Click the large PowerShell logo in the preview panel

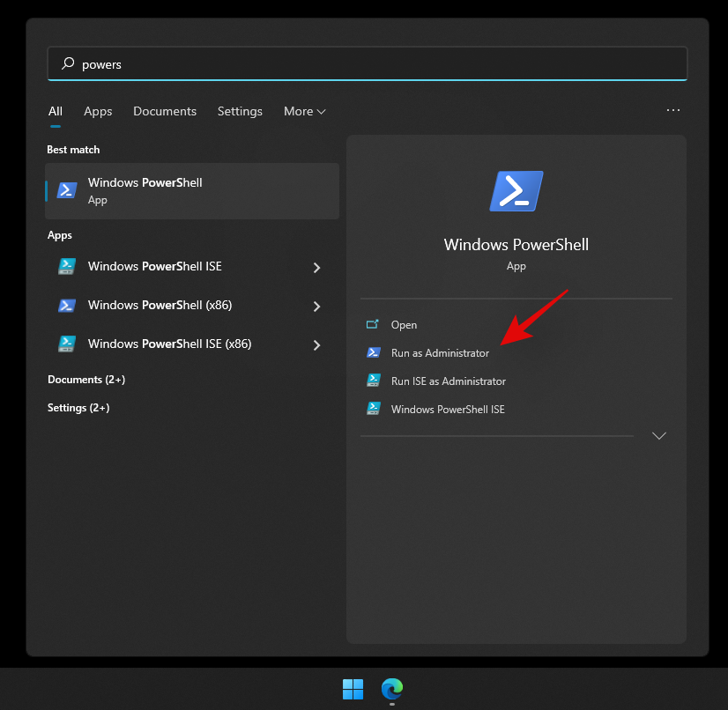(x=516, y=190)
